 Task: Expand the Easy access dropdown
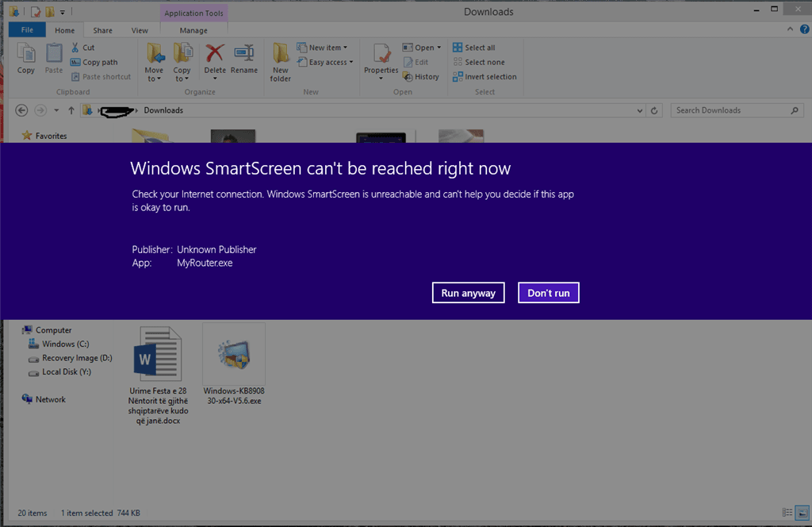point(325,62)
